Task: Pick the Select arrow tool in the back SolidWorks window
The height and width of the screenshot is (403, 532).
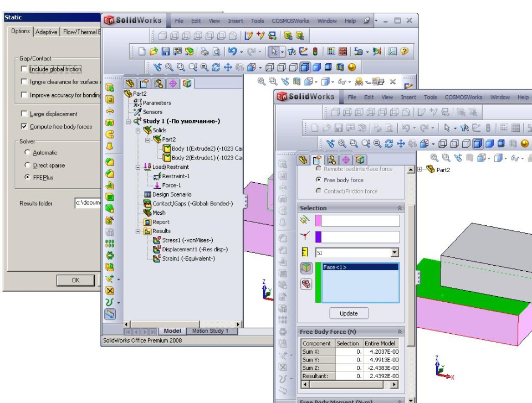Action: tap(273, 51)
